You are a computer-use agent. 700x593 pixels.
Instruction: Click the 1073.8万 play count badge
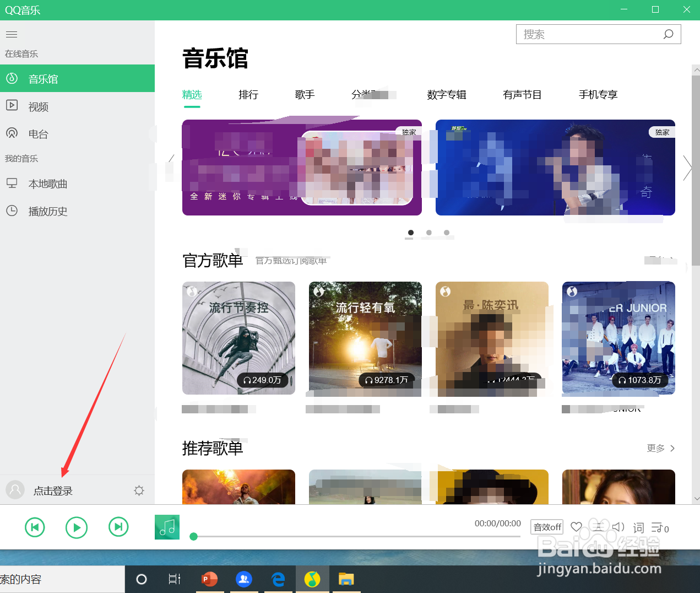[640, 380]
